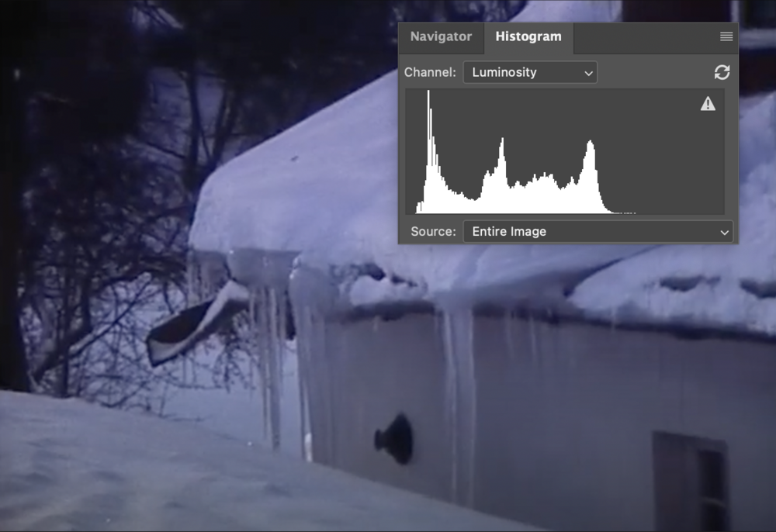Screen dimensions: 776x532
Task: Open the Channel Luminosity dropdown
Action: click(530, 72)
